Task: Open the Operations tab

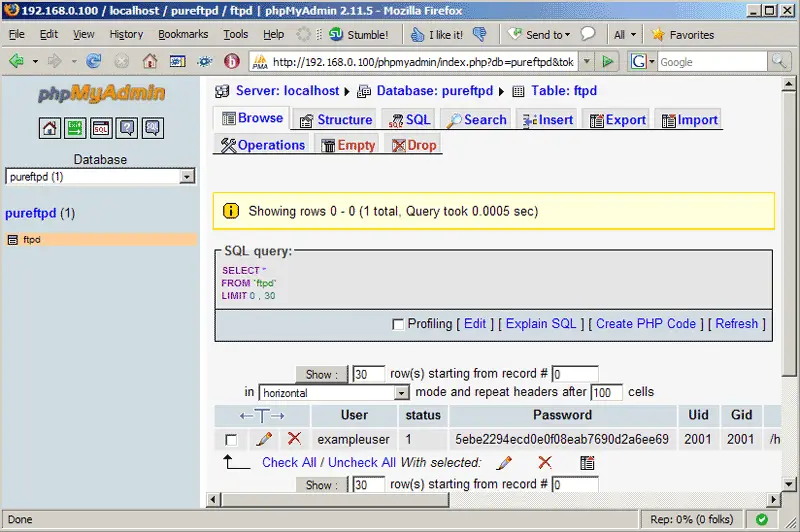Action: pos(262,145)
